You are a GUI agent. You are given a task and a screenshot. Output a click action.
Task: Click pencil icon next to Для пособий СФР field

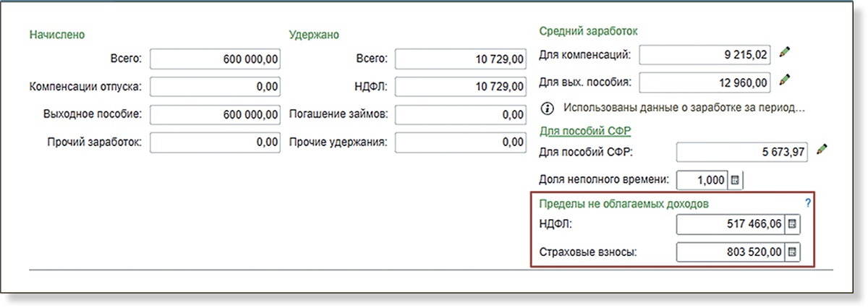(x=821, y=150)
